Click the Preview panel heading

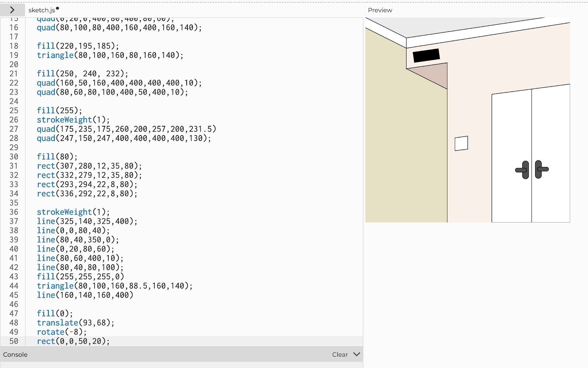point(380,10)
